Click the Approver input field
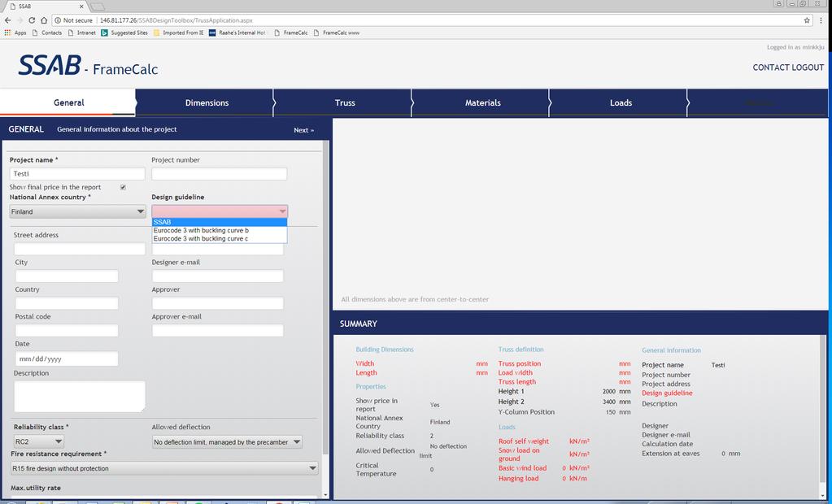 [217, 303]
